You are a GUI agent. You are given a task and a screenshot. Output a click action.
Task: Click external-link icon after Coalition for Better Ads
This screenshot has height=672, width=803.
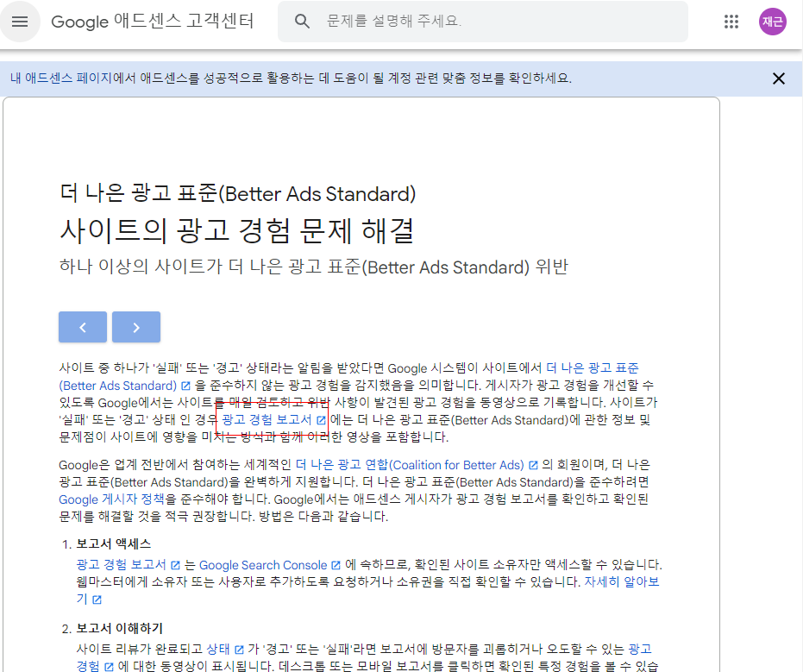click(x=533, y=466)
